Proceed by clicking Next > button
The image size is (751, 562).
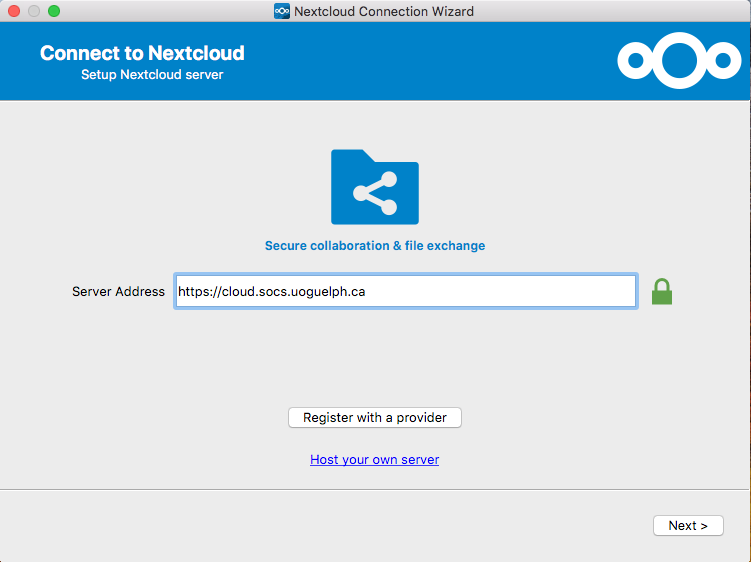click(688, 526)
